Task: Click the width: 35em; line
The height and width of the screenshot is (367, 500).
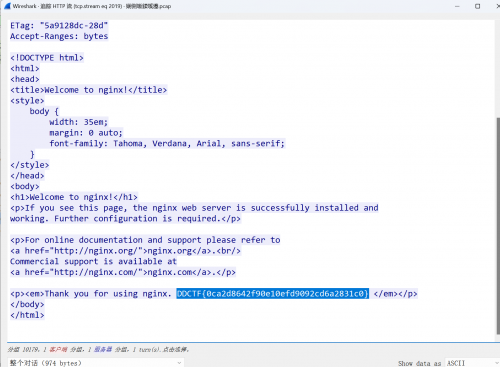Action: 79,122
